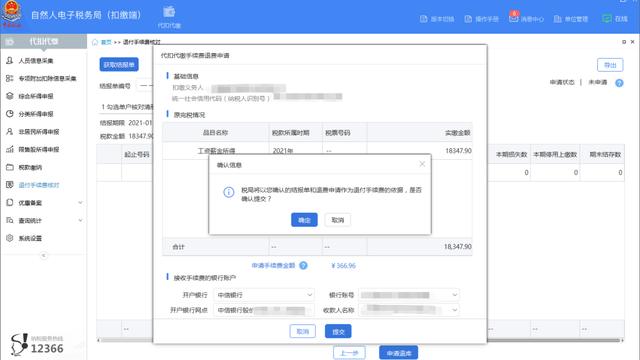The width and height of the screenshot is (640, 360).
Task: Click the 分类所得申报 pie chart icon
Action: coord(9,114)
